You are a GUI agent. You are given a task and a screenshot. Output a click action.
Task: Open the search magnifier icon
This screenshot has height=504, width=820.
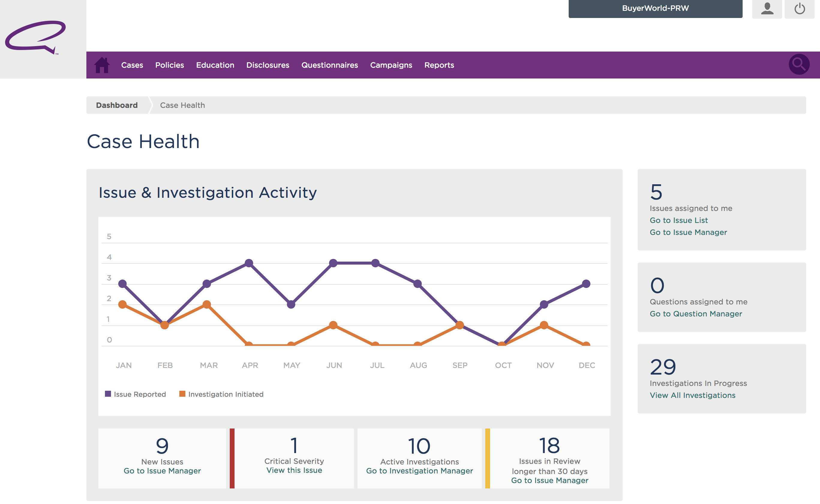pos(799,64)
